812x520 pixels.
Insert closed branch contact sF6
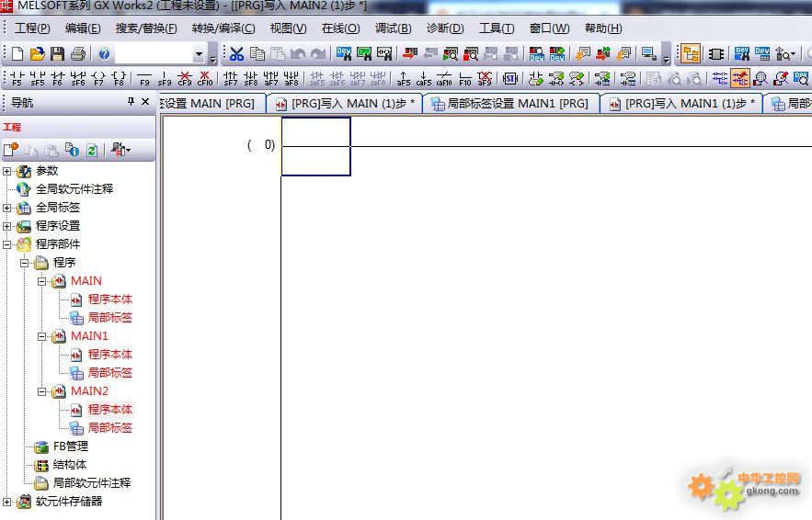[x=78, y=78]
